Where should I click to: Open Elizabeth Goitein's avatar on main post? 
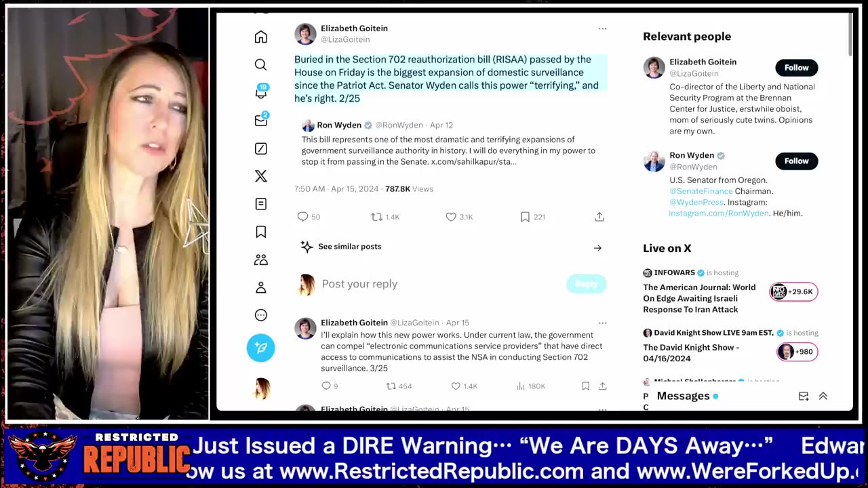(x=305, y=34)
